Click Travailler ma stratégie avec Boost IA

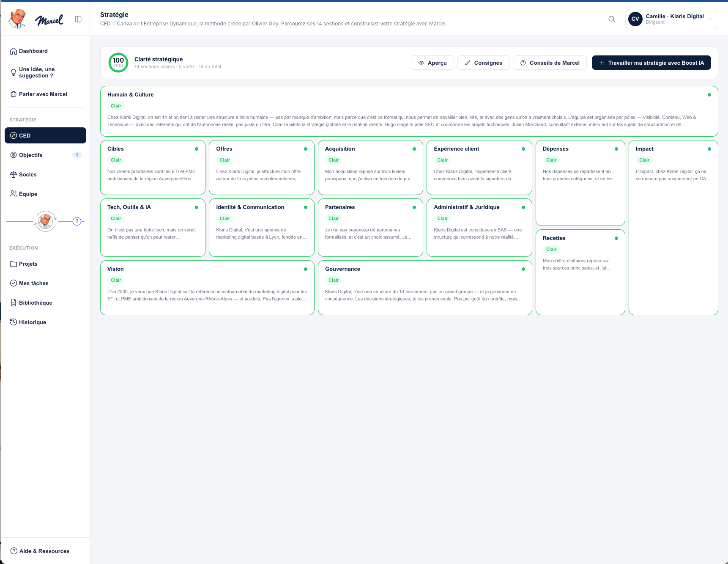click(651, 63)
